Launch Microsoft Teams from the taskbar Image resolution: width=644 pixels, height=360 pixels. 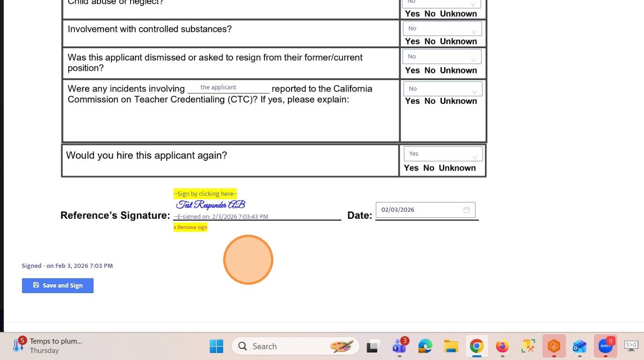pos(399,346)
